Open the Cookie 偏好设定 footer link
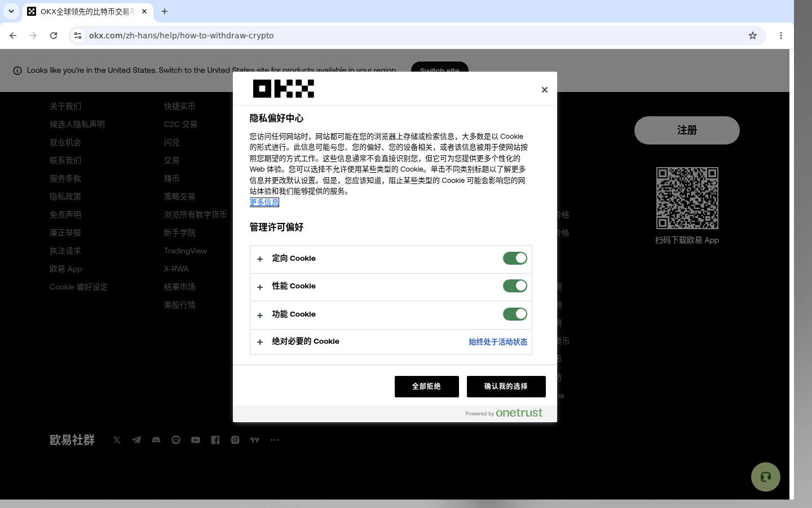Viewport: 812px width, 508px height. coord(79,287)
